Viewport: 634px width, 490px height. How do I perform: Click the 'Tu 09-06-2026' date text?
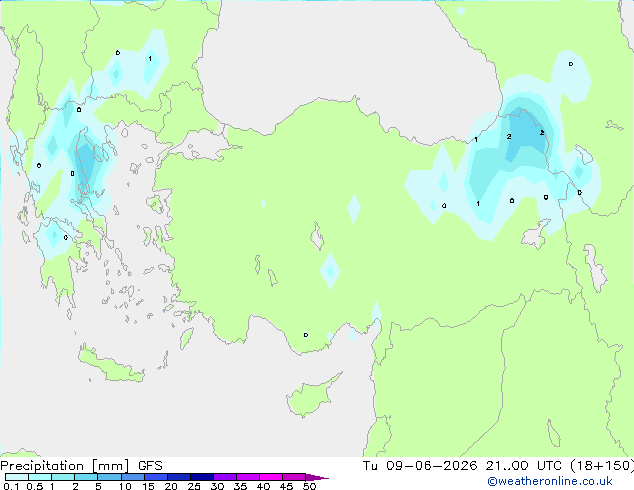(420, 466)
